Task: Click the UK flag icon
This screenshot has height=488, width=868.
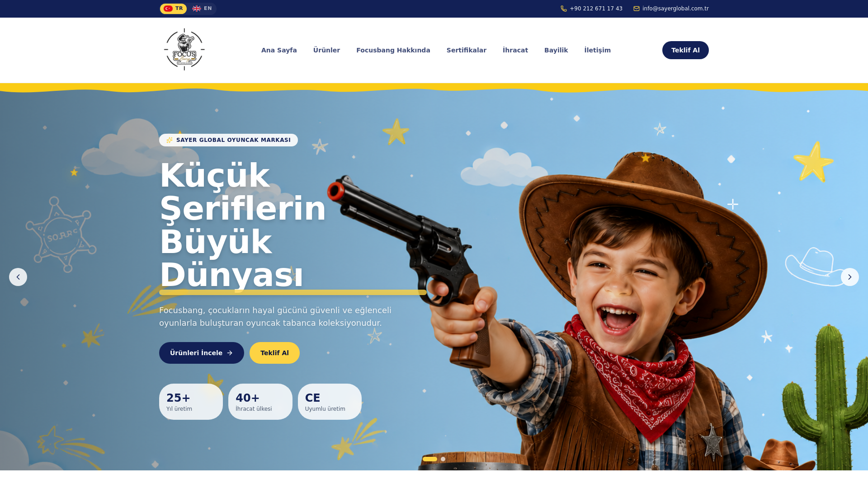Action: pos(197,9)
